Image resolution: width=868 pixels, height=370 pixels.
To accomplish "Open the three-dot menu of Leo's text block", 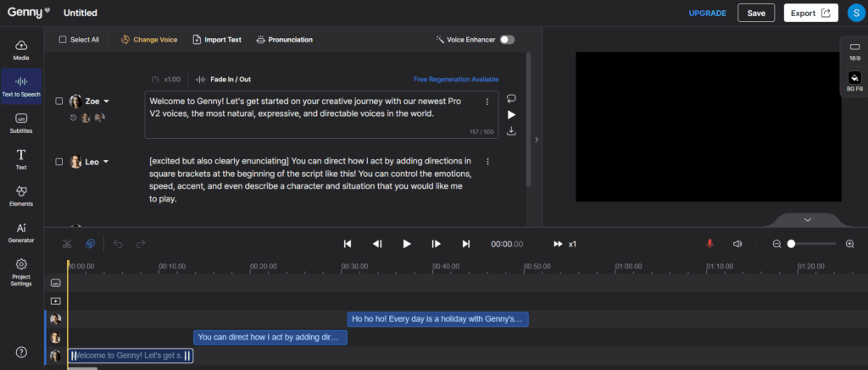I will coord(487,162).
